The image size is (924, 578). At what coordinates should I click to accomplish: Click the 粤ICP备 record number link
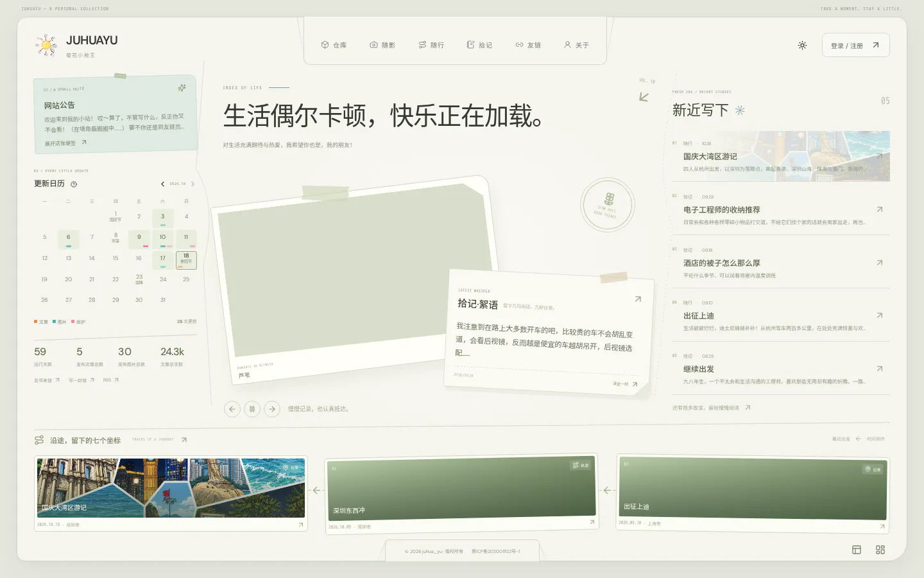coord(496,551)
